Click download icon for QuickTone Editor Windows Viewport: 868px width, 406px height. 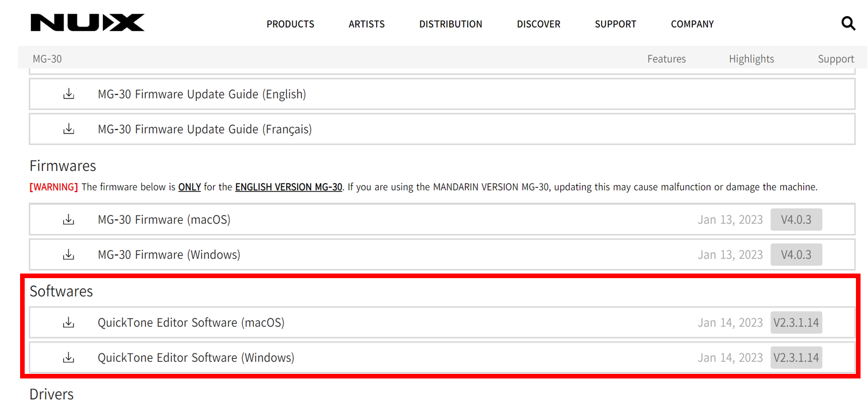click(69, 358)
